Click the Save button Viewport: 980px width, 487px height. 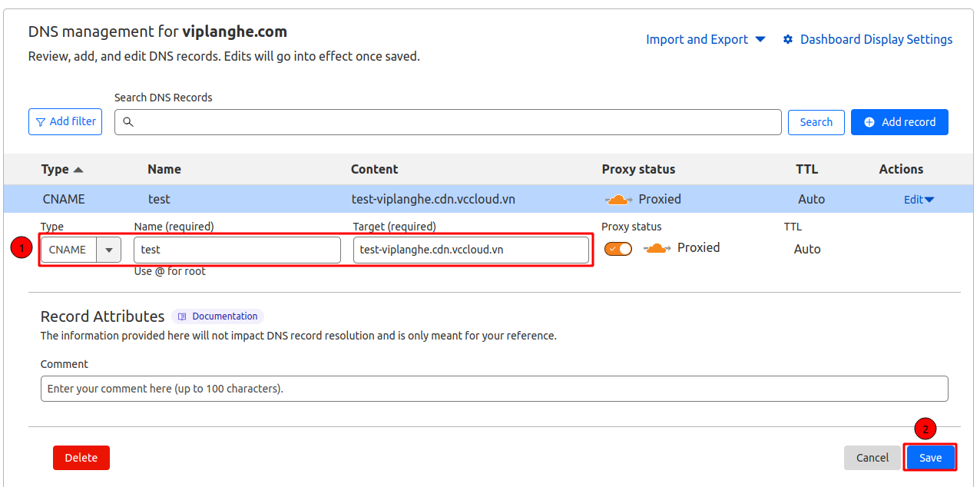click(930, 458)
